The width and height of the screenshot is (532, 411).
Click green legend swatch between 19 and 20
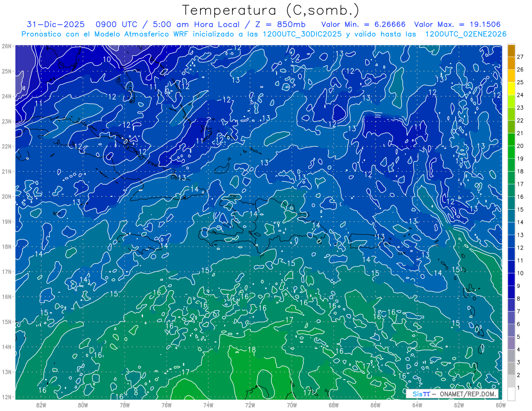[511, 153]
